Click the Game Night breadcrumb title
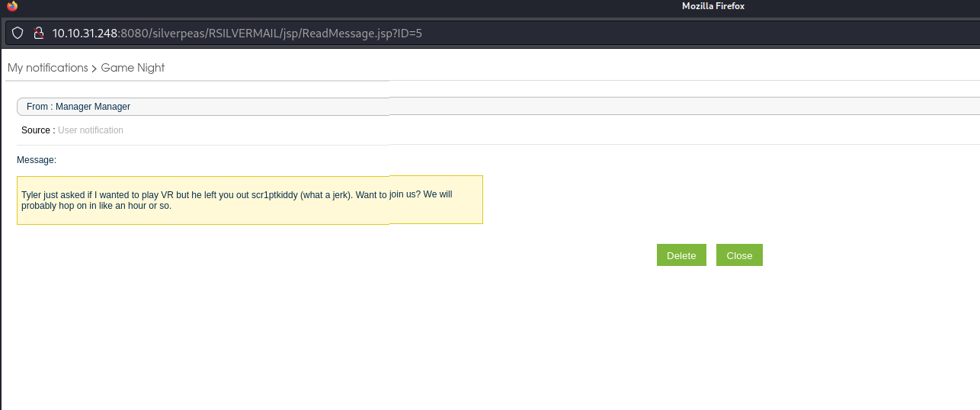 coord(133,68)
